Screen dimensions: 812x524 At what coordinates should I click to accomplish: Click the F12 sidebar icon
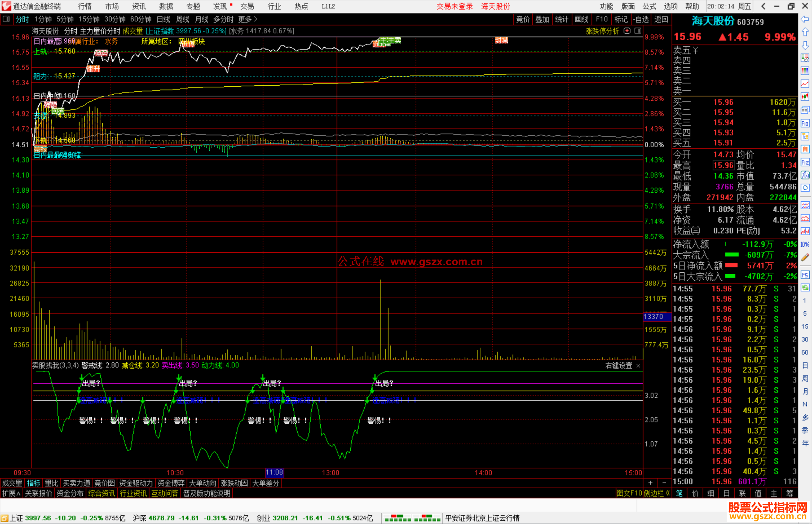point(805,162)
